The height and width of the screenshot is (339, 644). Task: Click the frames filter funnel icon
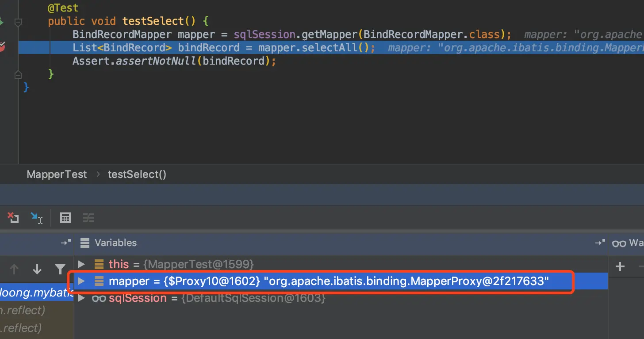click(x=60, y=268)
